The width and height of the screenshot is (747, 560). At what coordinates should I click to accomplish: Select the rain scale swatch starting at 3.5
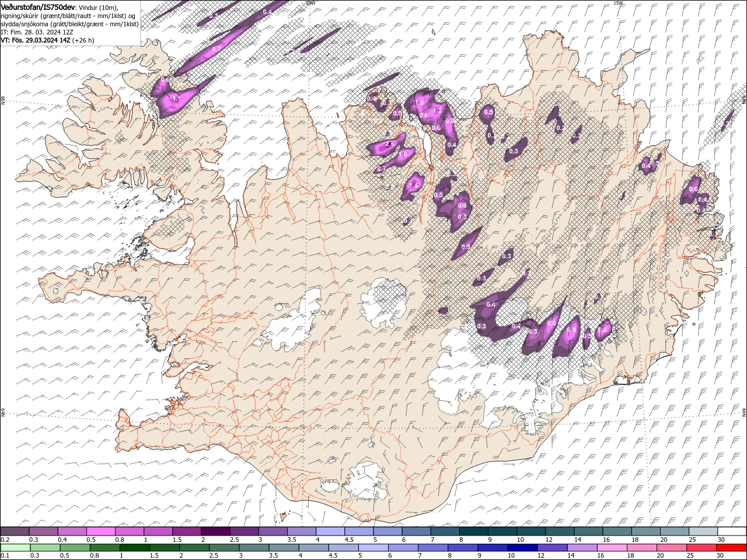click(284, 548)
